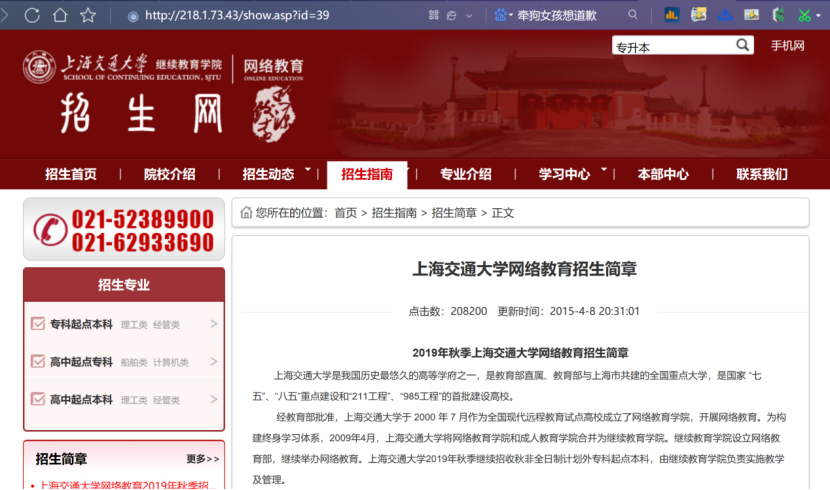Open the Baidu search engine selector
This screenshot has width=830, height=490.
coord(503,15)
